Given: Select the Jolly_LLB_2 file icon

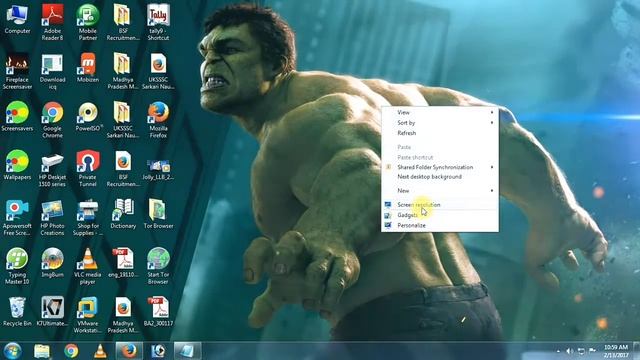Looking at the screenshot, I should pyautogui.click(x=158, y=169).
